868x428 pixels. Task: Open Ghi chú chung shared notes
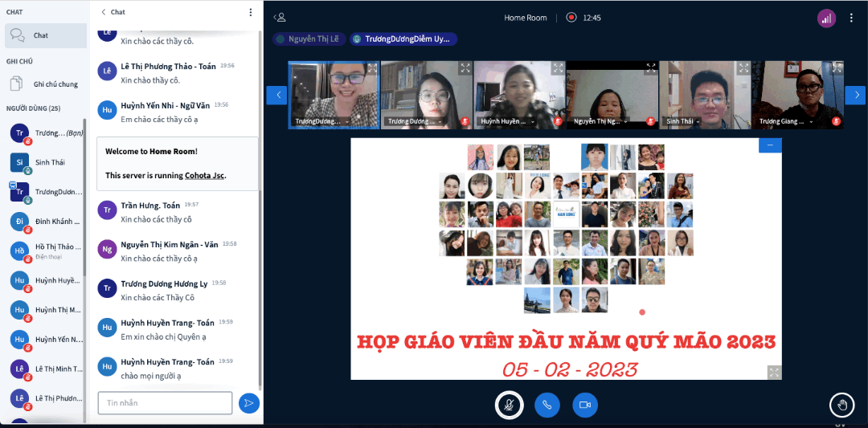tap(55, 84)
